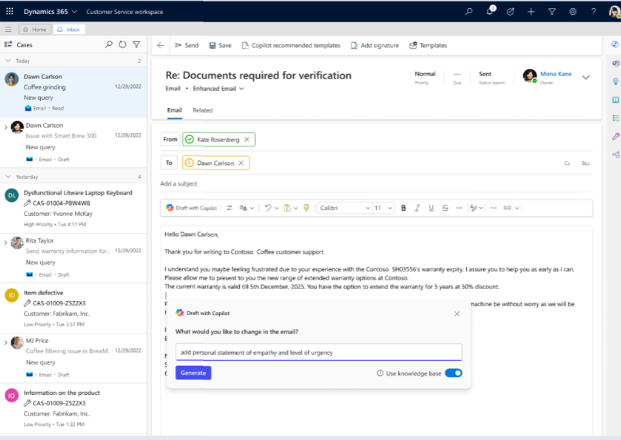Open the Dynamics 365 app launcher grid
This screenshot has width=621, height=440.
coord(10,11)
